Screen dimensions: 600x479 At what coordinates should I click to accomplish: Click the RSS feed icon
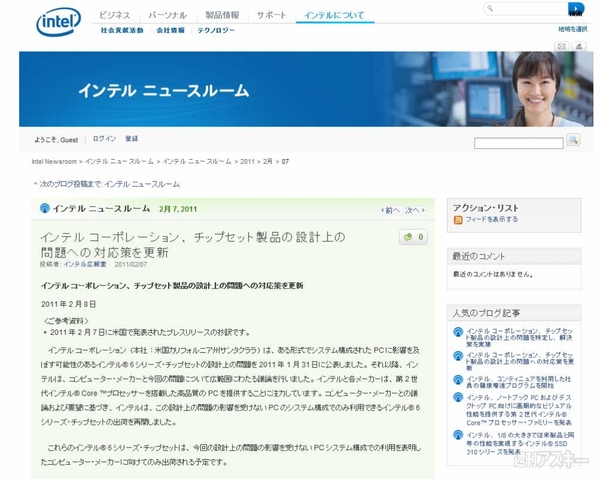coord(458,220)
